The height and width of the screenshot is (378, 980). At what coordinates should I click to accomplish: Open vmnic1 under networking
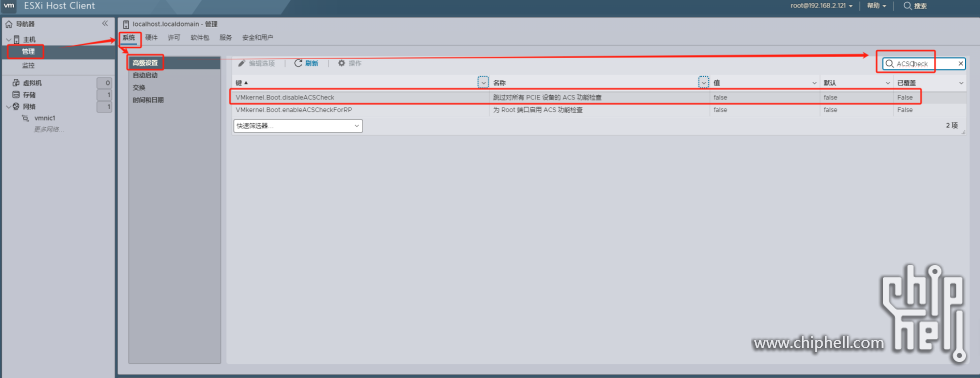[45, 118]
